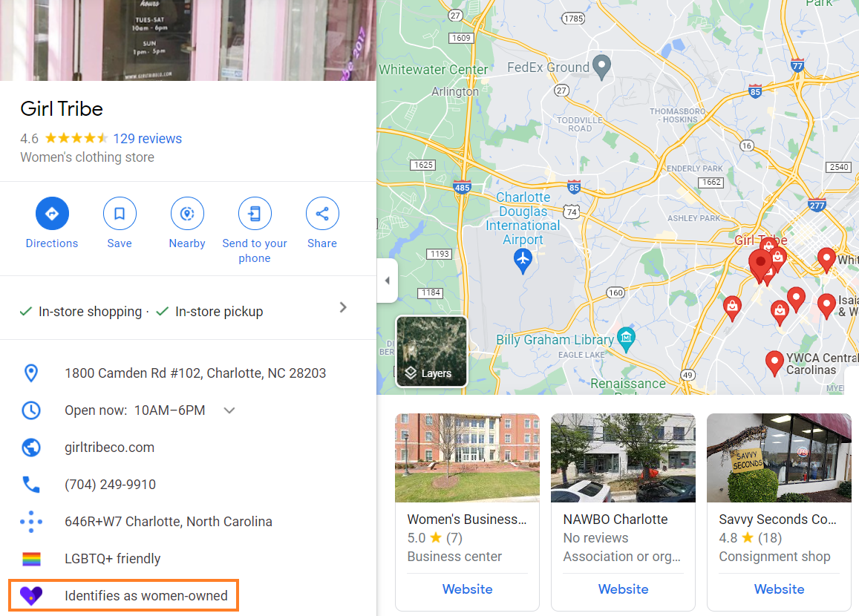Expand the opening hours dropdown
859x616 pixels.
(229, 410)
